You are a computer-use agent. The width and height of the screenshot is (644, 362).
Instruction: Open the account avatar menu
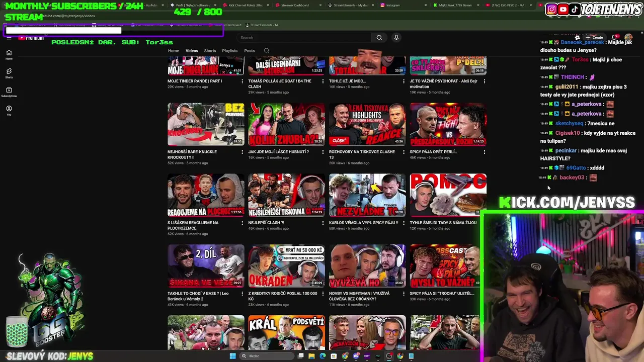(628, 38)
